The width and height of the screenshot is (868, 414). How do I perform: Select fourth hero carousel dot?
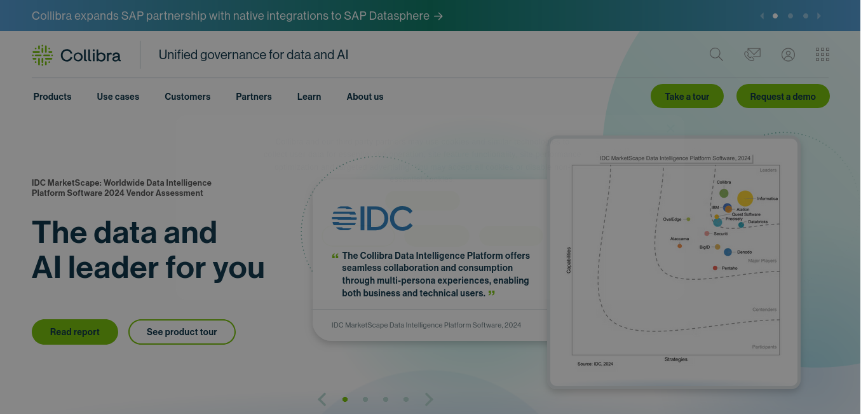(406, 399)
